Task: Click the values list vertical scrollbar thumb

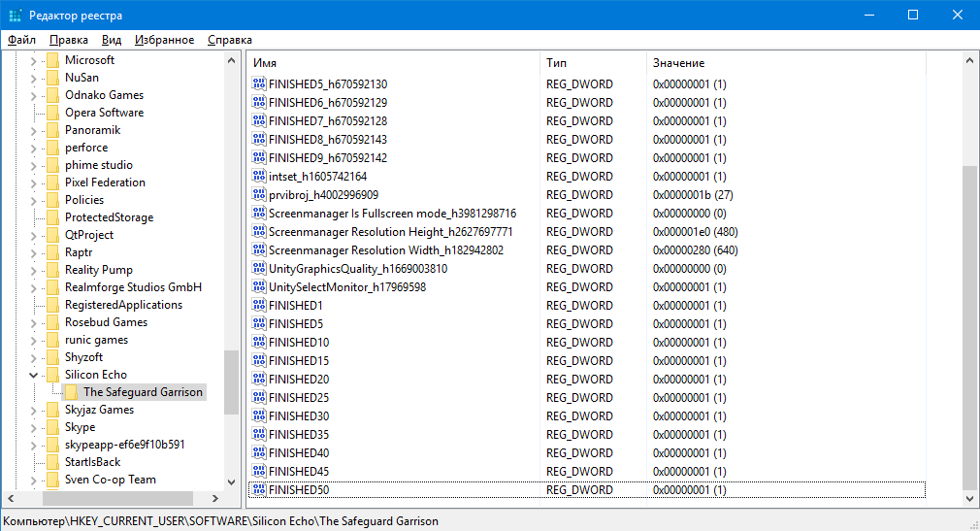Action: point(969,328)
